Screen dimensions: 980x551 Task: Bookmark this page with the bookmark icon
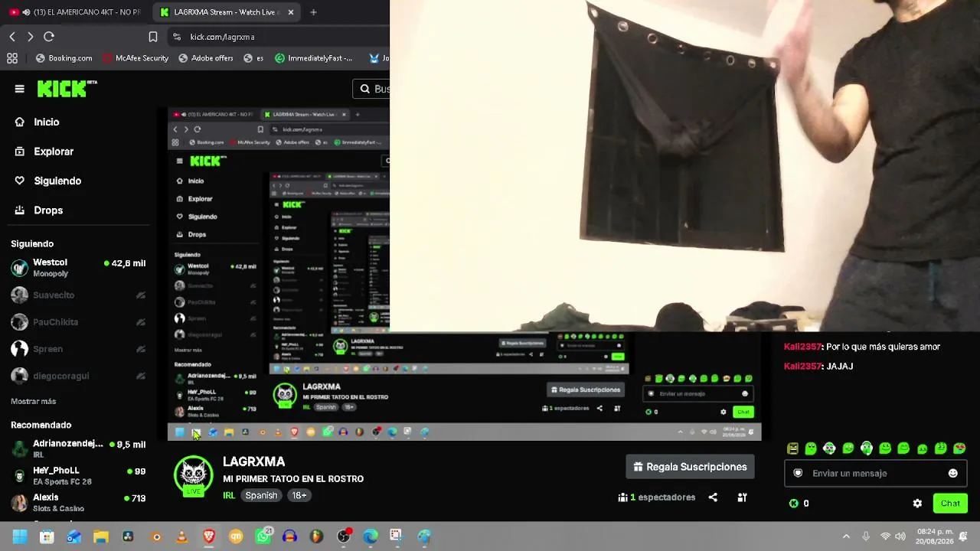point(153,37)
